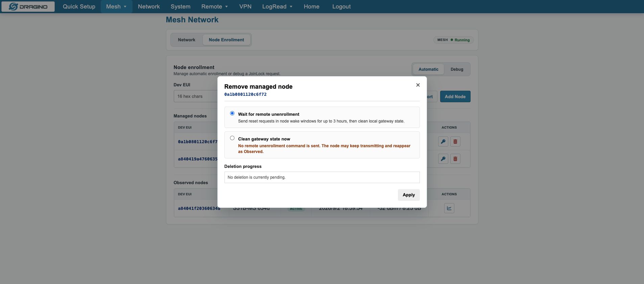Close the Remove managed node dialog
The width and height of the screenshot is (644, 284).
tap(418, 85)
